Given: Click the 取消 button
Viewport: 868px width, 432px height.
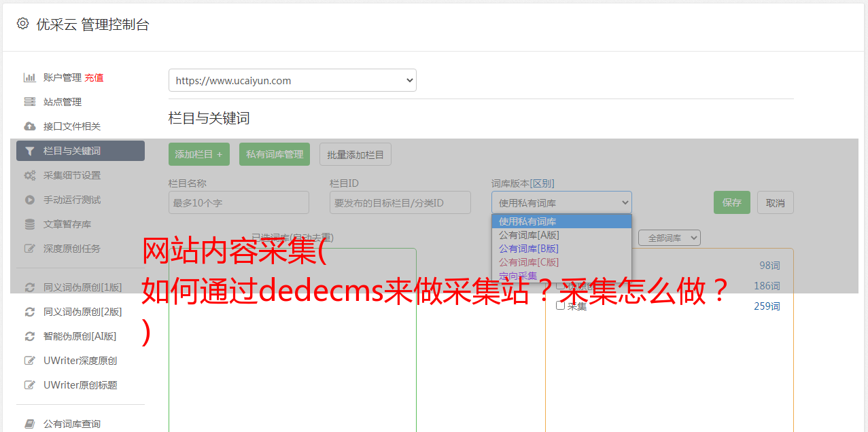Looking at the screenshot, I should pos(776,202).
